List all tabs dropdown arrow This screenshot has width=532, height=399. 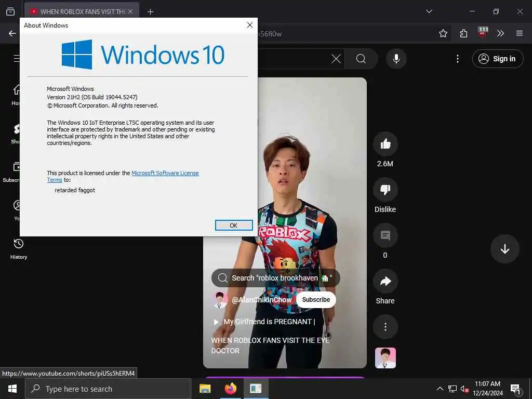429,11
